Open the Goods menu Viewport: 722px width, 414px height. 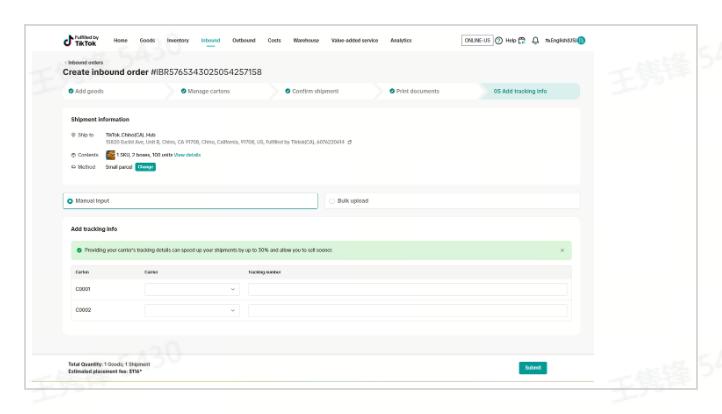(x=147, y=41)
